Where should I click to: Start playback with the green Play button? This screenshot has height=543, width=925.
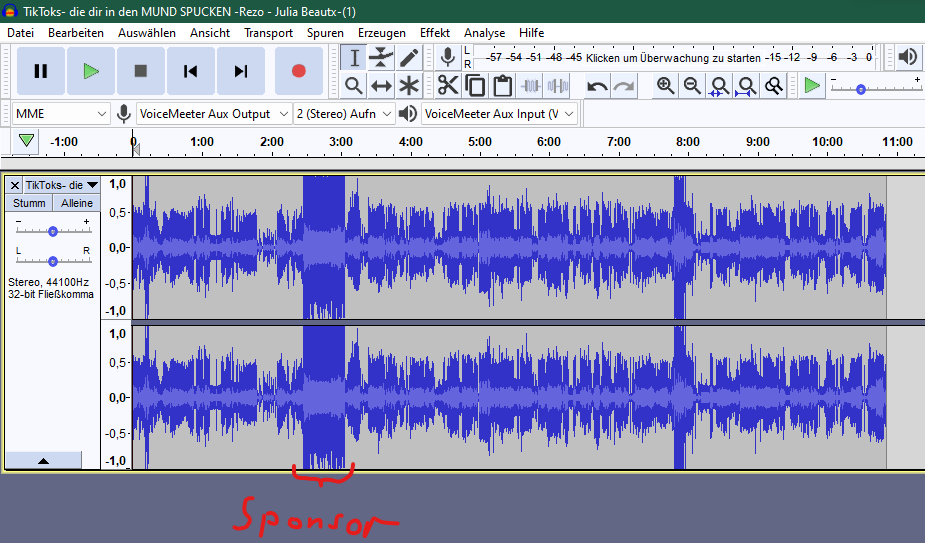[90, 71]
